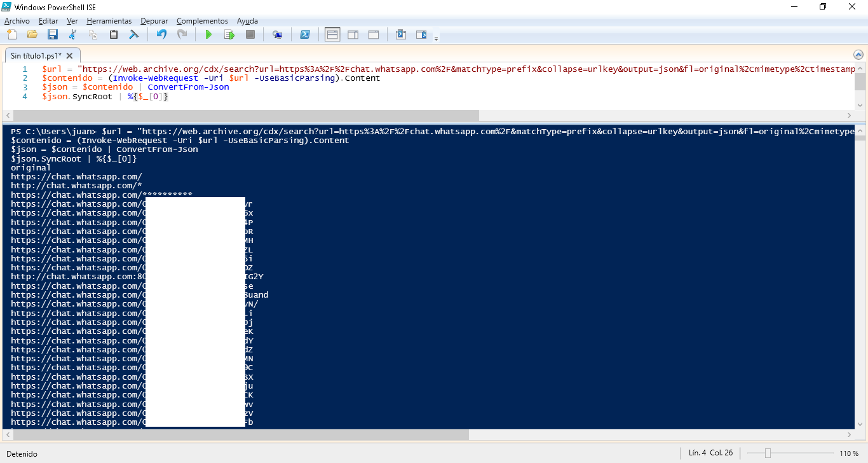The image size is (868, 463).
Task: Open New Remote PowerShell Tab
Action: click(x=277, y=34)
